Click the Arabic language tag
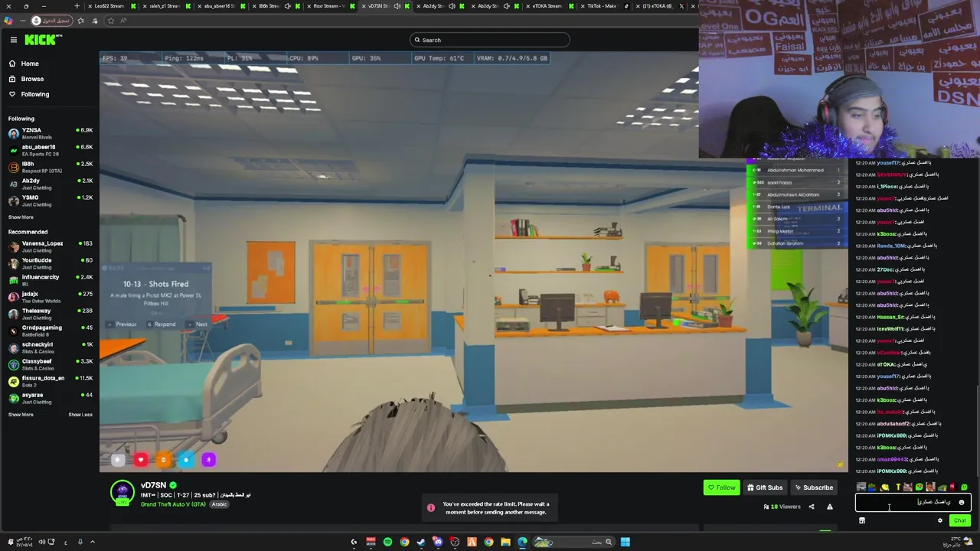 [220, 504]
